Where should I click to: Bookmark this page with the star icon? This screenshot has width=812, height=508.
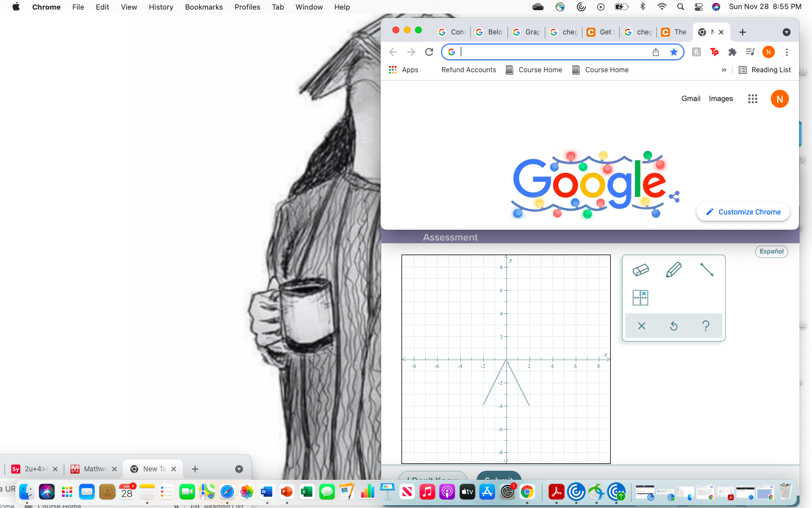pos(674,51)
